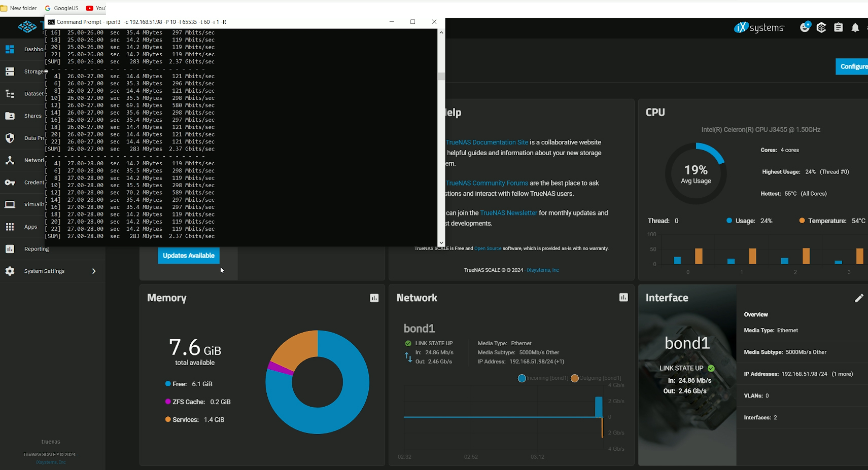The height and width of the screenshot is (470, 868).
Task: Click the iXsystems, Inc link in Help card
Action: pyautogui.click(x=543, y=270)
